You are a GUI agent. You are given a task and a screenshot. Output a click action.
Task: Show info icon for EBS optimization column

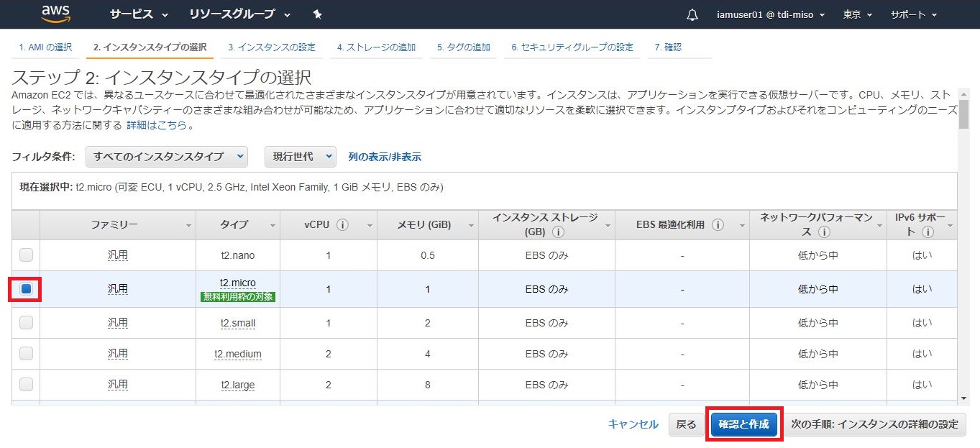(718, 224)
